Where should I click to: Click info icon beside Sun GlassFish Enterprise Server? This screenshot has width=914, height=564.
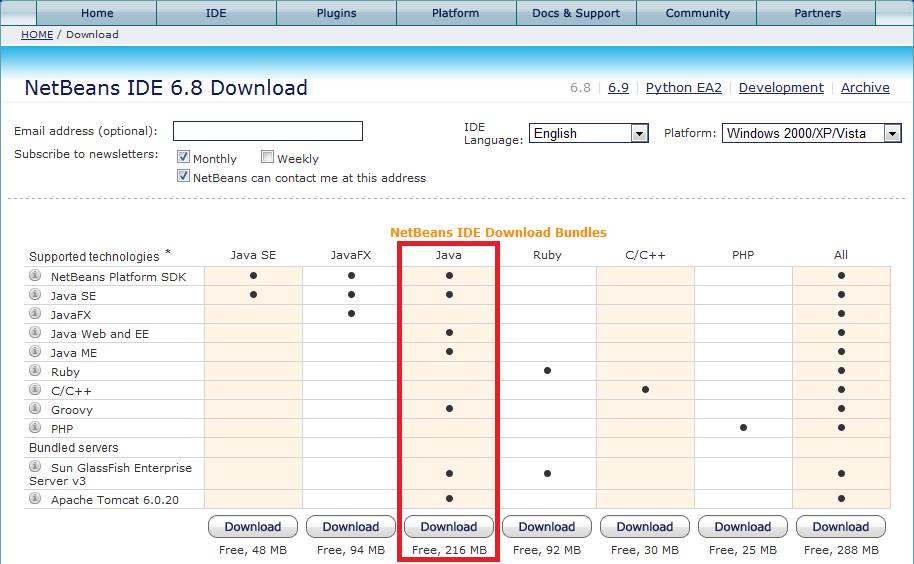[x=35, y=467]
